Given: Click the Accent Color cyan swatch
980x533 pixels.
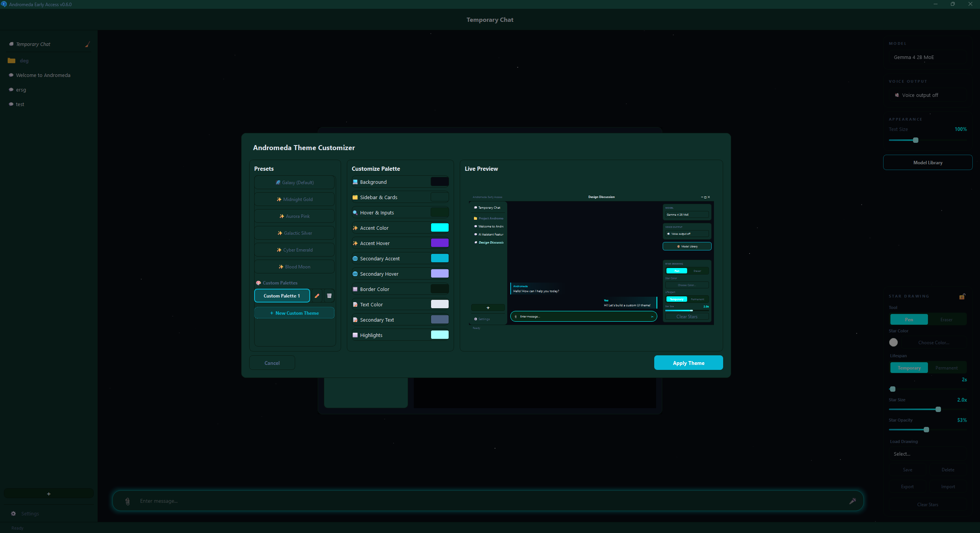Looking at the screenshot, I should pyautogui.click(x=439, y=227).
